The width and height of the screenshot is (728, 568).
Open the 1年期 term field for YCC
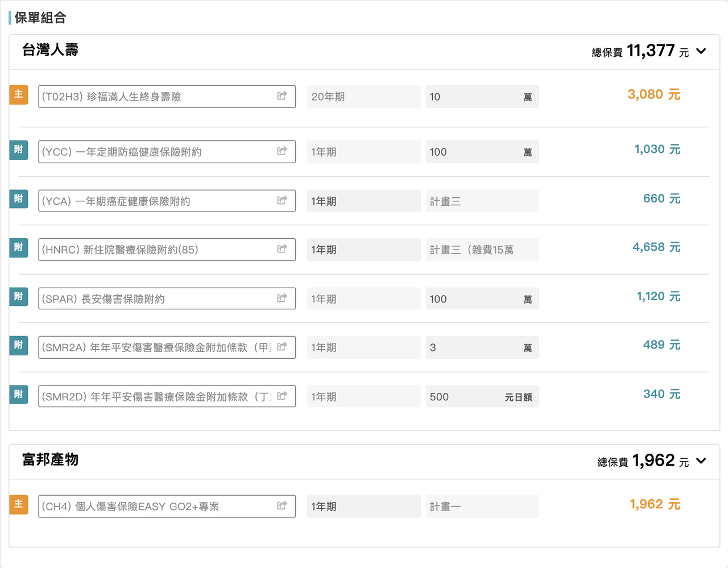(364, 152)
